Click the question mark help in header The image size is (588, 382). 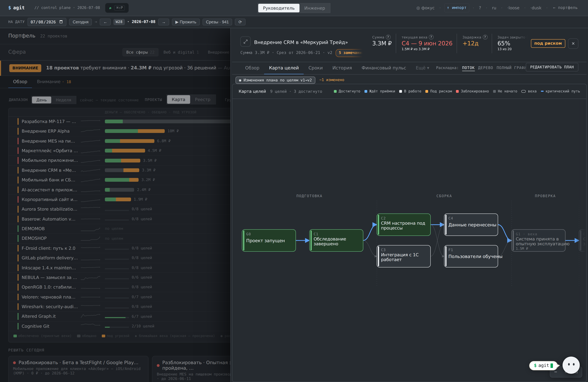click(480, 8)
